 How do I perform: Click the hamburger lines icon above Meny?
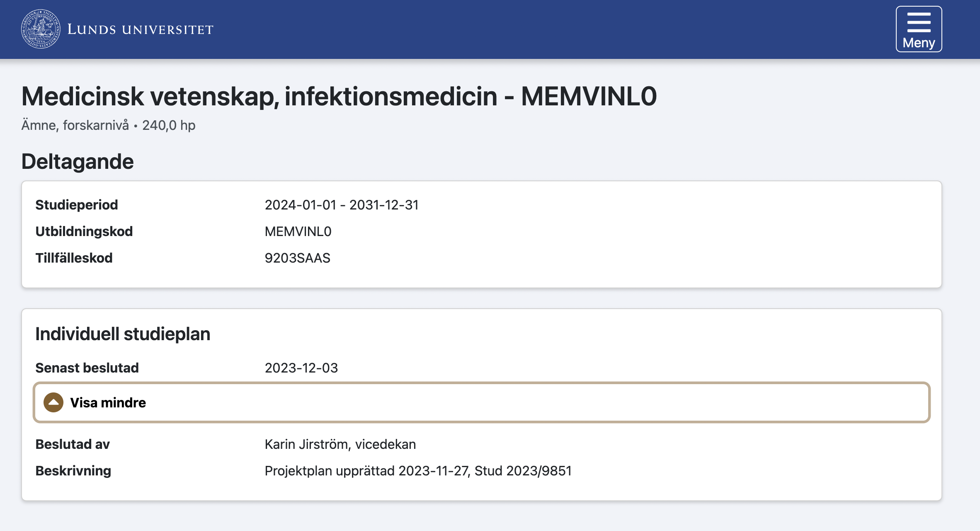[919, 22]
